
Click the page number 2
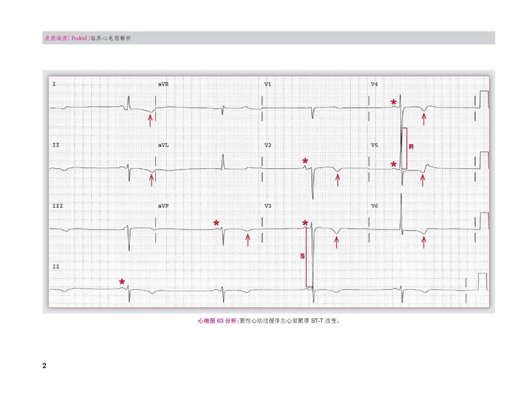45,365
